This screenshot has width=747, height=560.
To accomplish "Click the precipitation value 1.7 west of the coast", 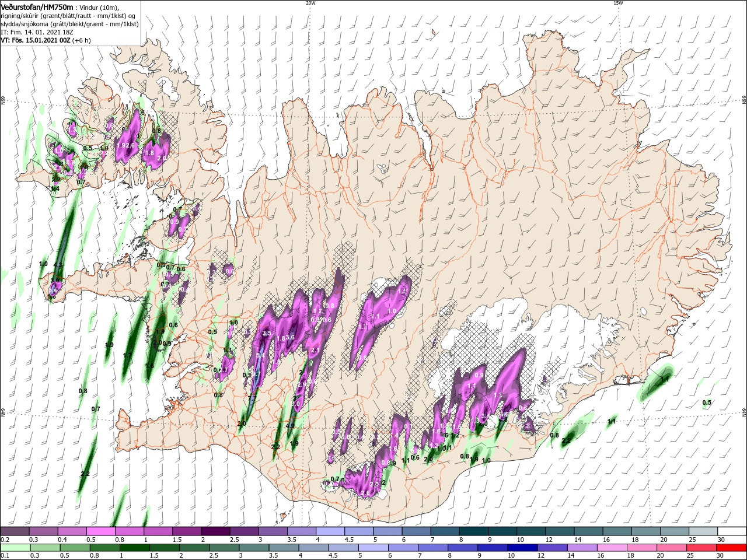I will (128, 355).
